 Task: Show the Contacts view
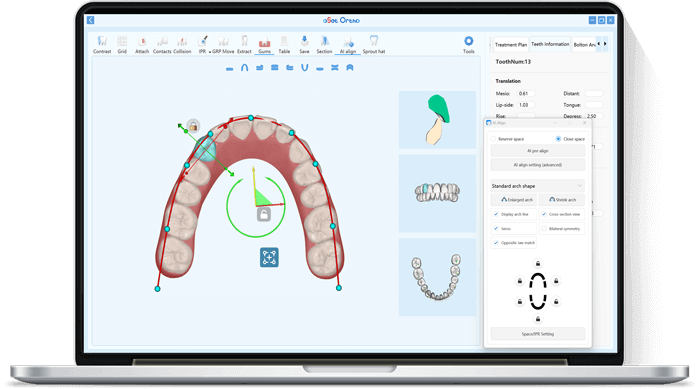[x=162, y=45]
